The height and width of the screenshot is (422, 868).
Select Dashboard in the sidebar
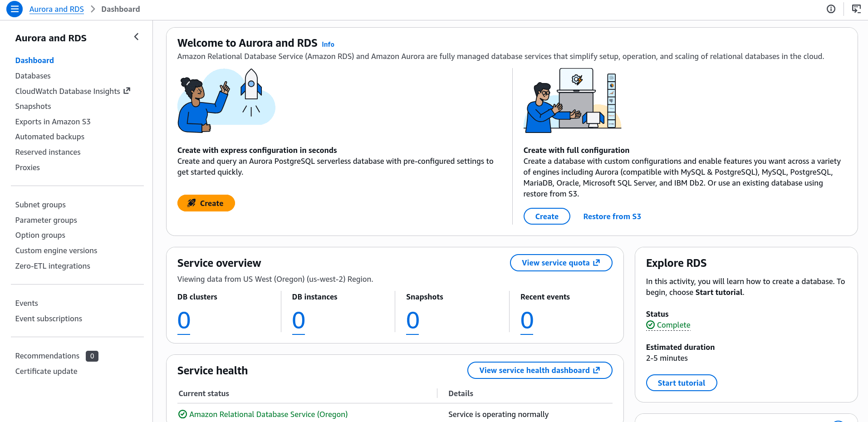click(34, 60)
